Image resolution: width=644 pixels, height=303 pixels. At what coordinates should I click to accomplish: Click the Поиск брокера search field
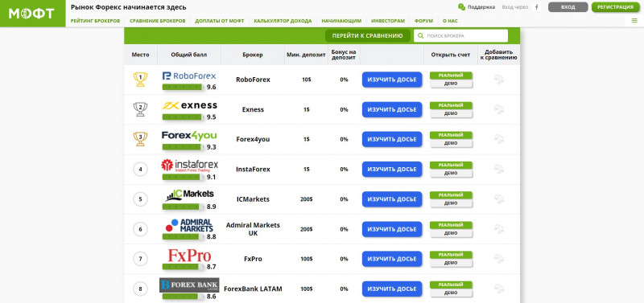point(460,35)
